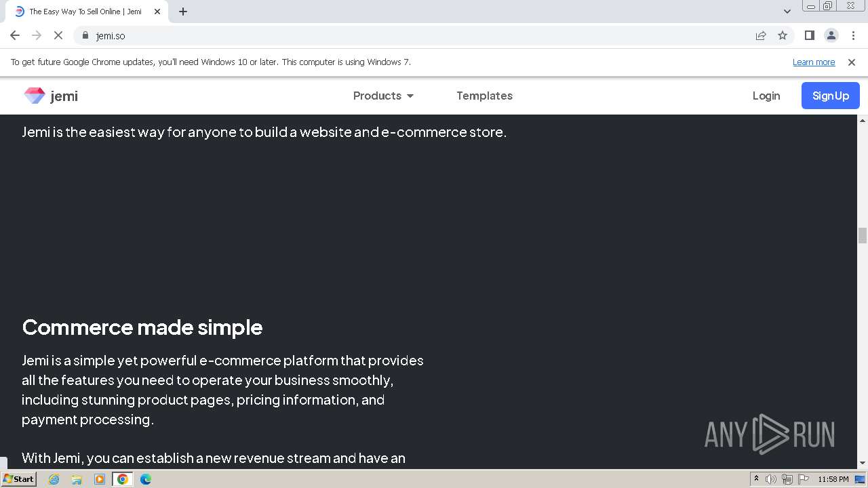
Task: Select Chrome in the taskbar
Action: click(x=123, y=479)
